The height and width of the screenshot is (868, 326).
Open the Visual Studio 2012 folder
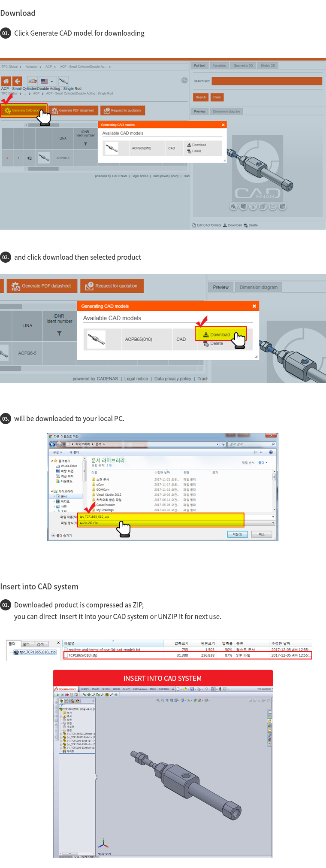click(109, 495)
